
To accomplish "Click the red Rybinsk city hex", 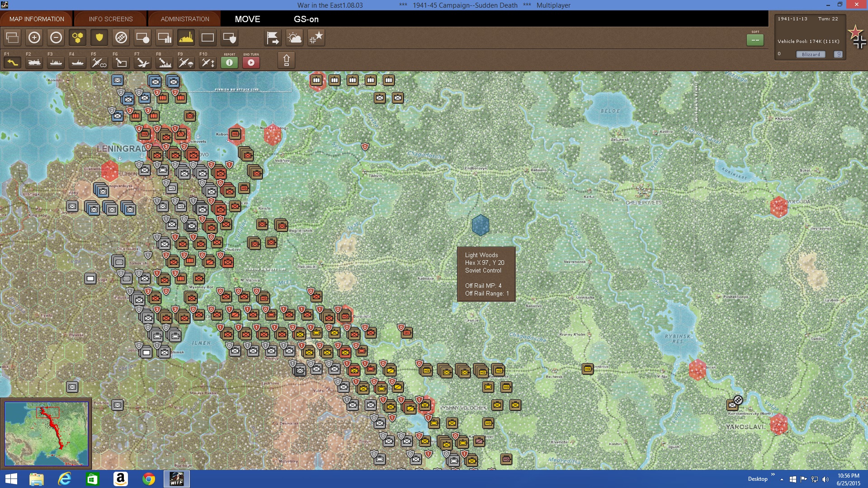I will (697, 370).
